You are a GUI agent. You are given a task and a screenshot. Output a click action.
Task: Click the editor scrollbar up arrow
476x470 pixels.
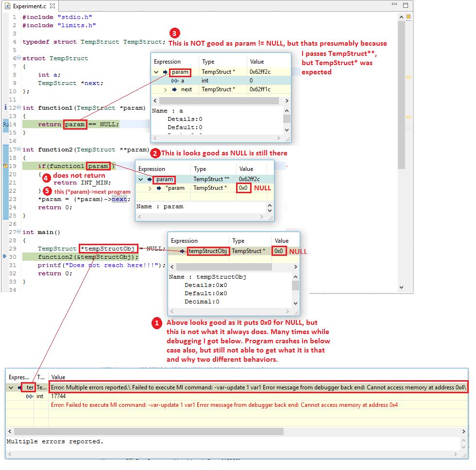coord(401,17)
